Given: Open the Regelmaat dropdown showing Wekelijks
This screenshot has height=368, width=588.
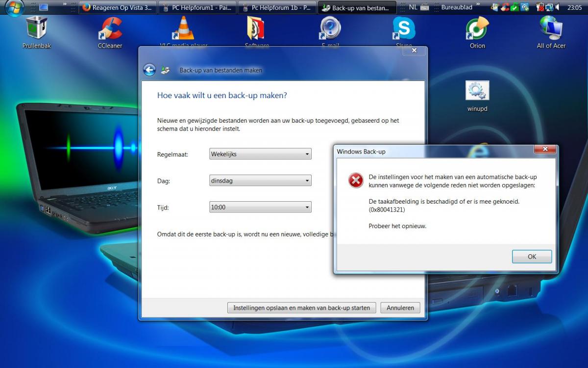Looking at the screenshot, I should [260, 154].
